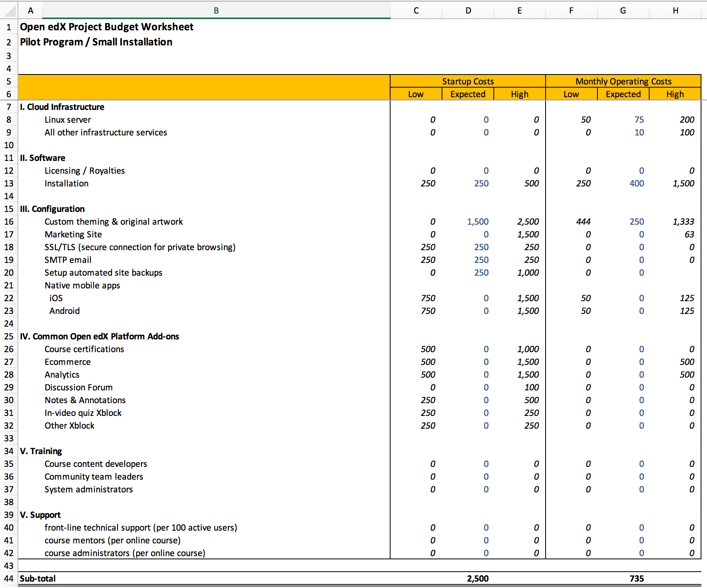The width and height of the screenshot is (707, 588).
Task: Select 'Discussion Forum' cell
Action: click(79, 387)
